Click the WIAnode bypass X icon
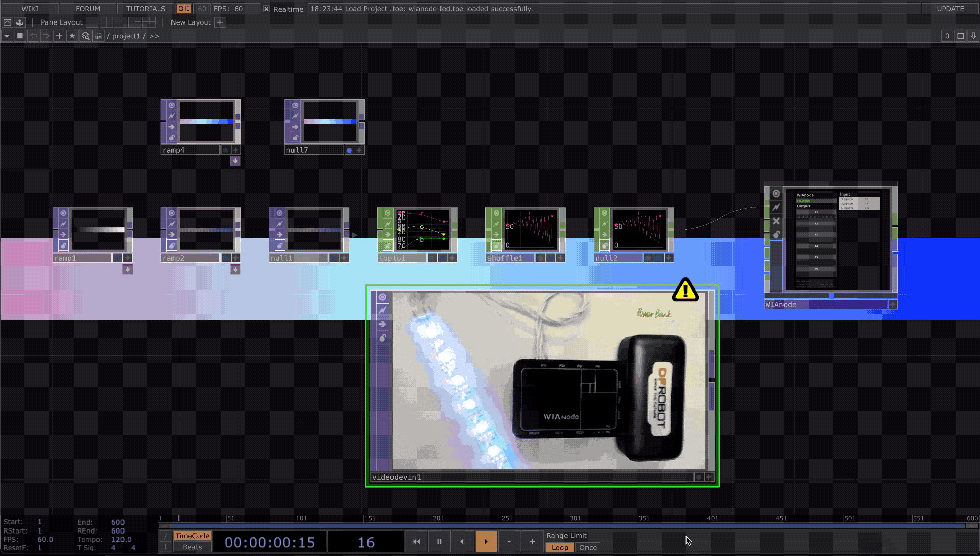The height and width of the screenshot is (556, 980). [776, 221]
